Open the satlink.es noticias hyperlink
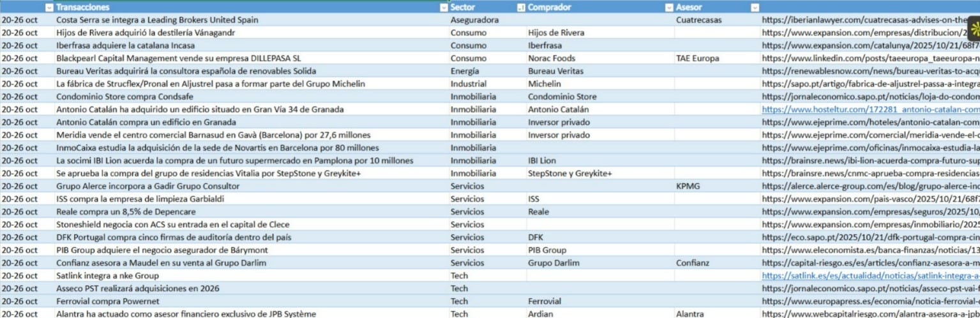The image size is (980, 318). (x=871, y=275)
